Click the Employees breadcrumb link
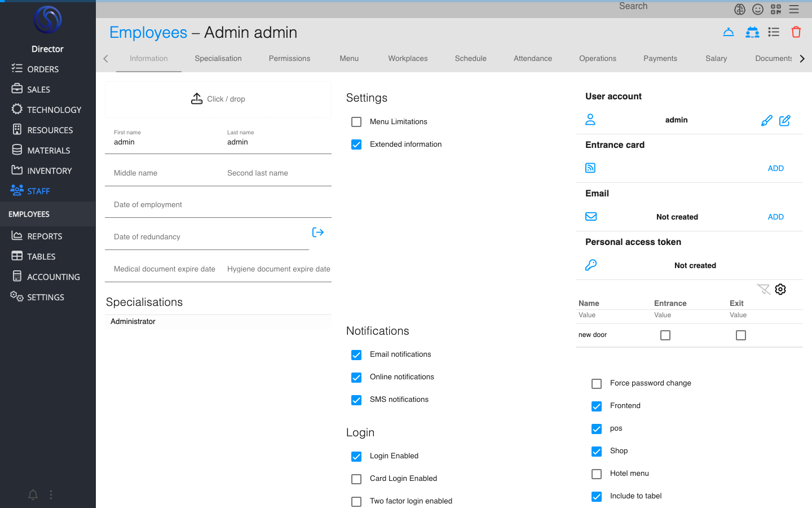This screenshot has width=812, height=508. tap(148, 33)
